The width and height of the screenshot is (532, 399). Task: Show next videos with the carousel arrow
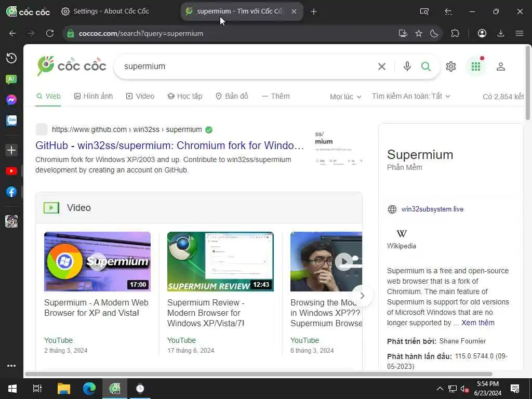[362, 296]
